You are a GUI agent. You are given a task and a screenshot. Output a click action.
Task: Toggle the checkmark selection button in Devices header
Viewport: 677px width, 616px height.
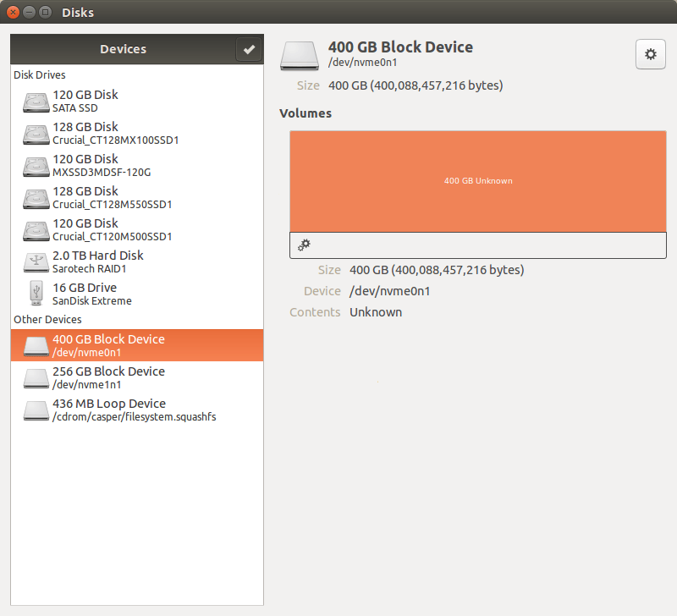249,50
